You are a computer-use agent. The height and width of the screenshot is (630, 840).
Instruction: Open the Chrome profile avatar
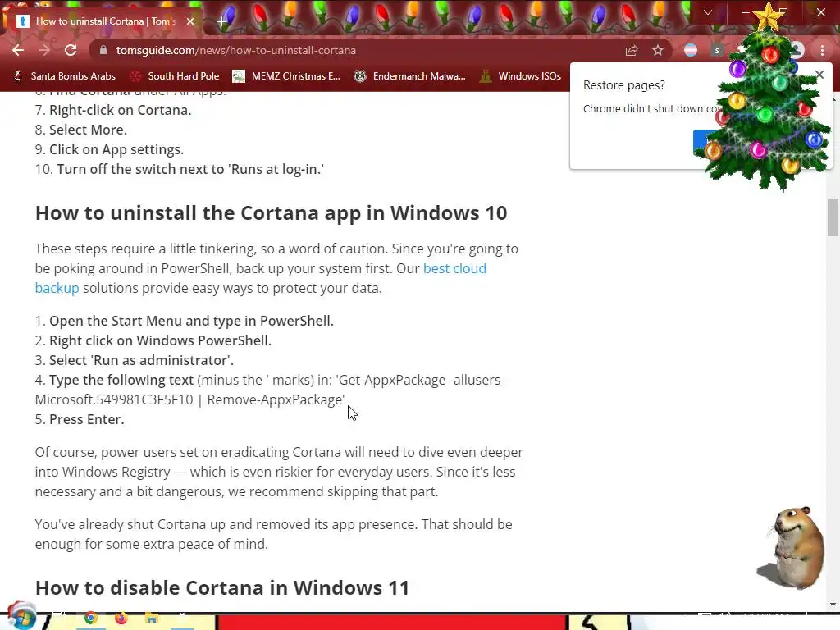[x=797, y=50]
